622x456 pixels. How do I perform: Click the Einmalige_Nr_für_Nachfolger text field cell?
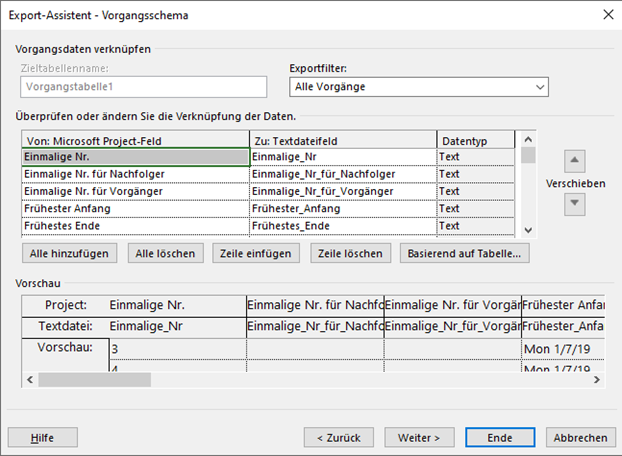click(x=342, y=174)
